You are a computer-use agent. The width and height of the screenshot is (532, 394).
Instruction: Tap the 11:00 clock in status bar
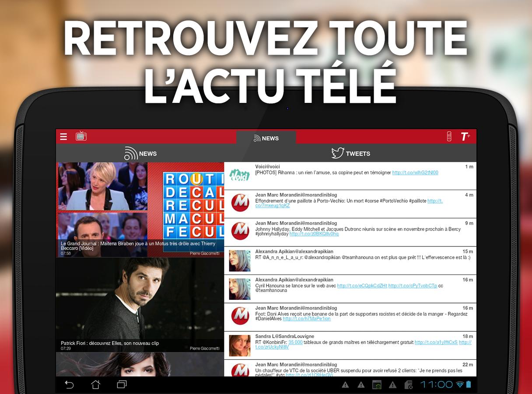[x=436, y=385]
